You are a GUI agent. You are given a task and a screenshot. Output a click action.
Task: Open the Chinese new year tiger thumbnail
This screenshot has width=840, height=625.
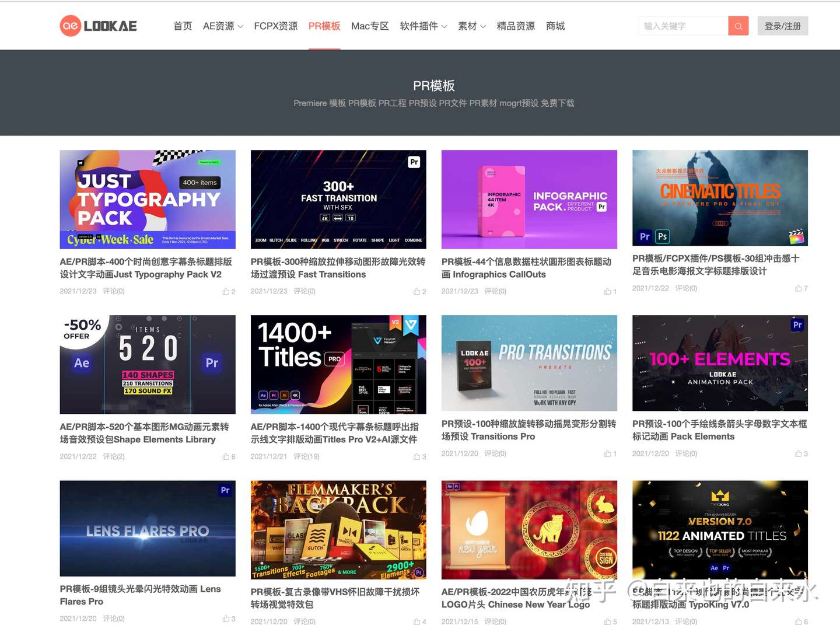coord(529,530)
